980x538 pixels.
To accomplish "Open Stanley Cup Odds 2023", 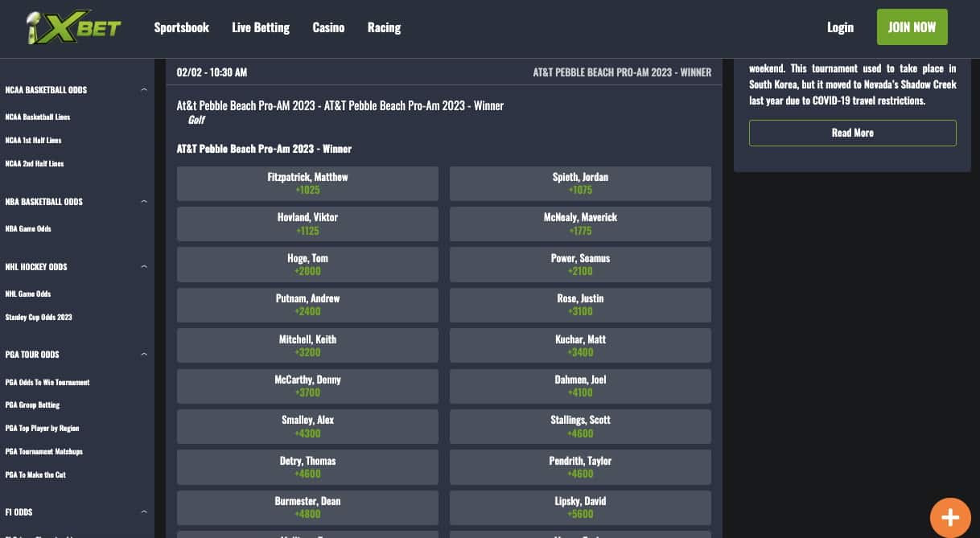I will [39, 318].
